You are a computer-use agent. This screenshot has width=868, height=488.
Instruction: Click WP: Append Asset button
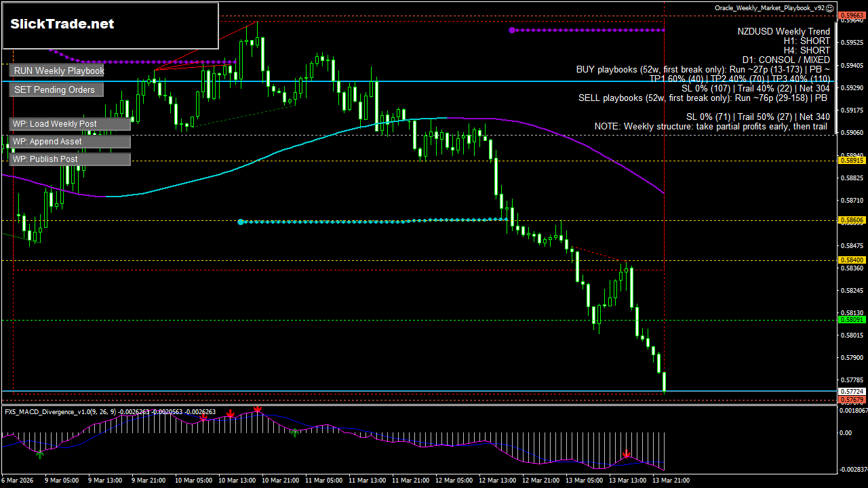(70, 142)
